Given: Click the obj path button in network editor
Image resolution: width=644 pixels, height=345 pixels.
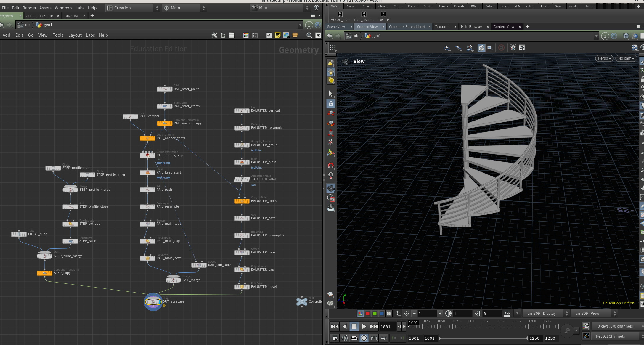Looking at the screenshot, I should point(25,25).
